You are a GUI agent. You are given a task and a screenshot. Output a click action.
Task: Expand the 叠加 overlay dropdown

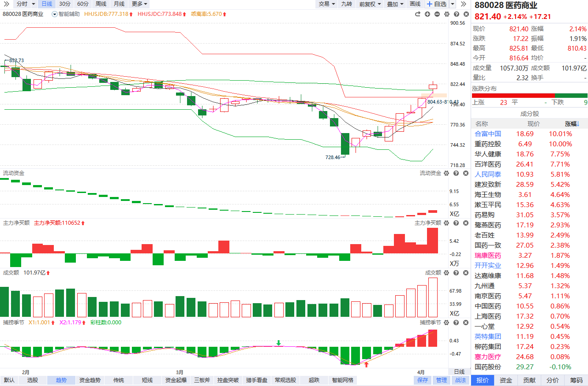(395, 4)
